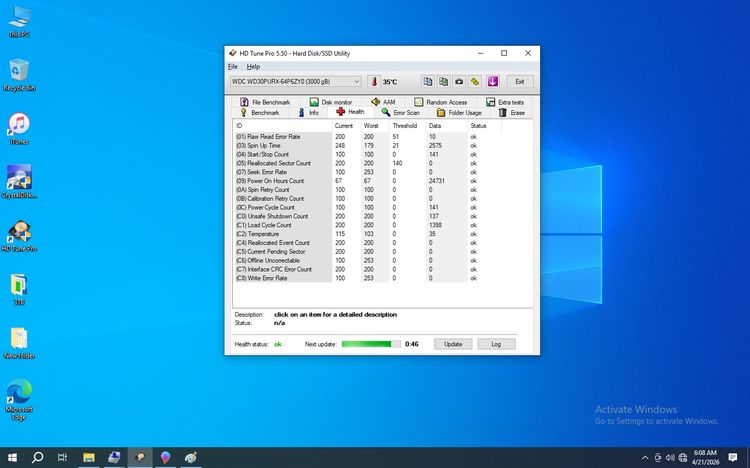Click the camera save screenshot icon
750x468 pixels.
[459, 82]
